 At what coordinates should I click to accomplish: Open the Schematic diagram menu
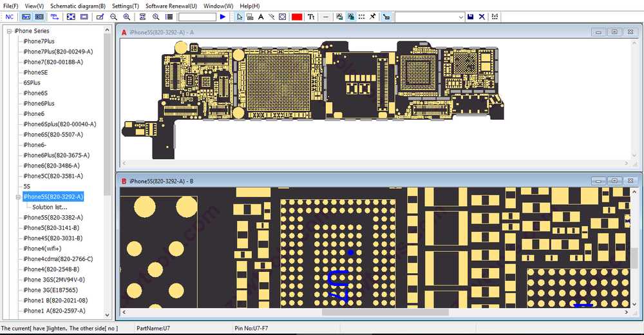click(x=78, y=6)
